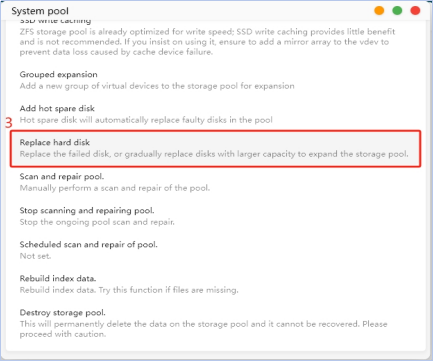Image resolution: width=434 pixels, height=362 pixels.
Task: Click 'Add a new group of virtual devices' description
Action: tap(157, 86)
